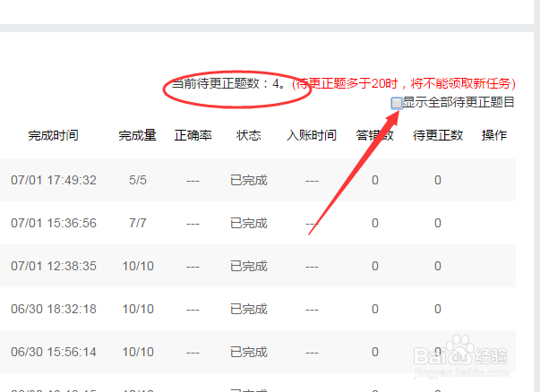Click 已完成 status in 07/01 15:36:56 row
Viewport: 540px width, 392px height.
249,223
